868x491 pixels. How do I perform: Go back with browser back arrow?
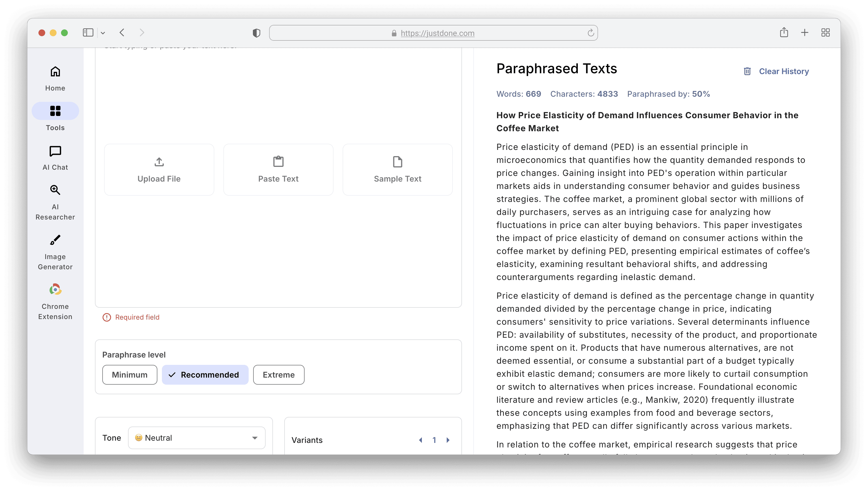click(x=122, y=33)
